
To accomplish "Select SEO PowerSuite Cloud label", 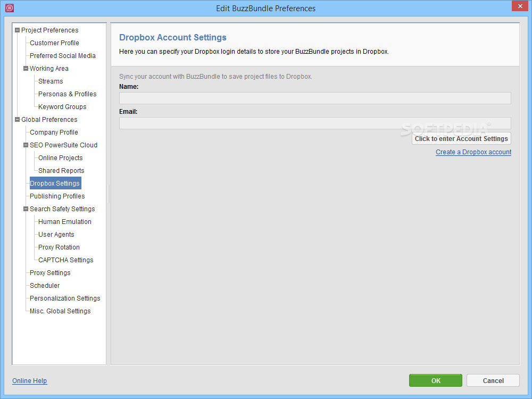I will coord(63,145).
